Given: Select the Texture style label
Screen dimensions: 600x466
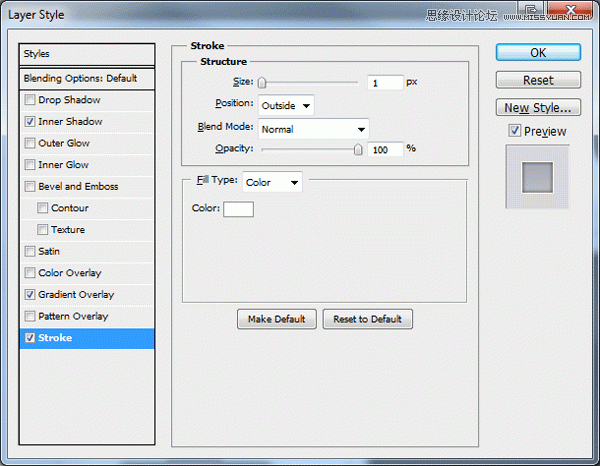Looking at the screenshot, I should tap(68, 230).
